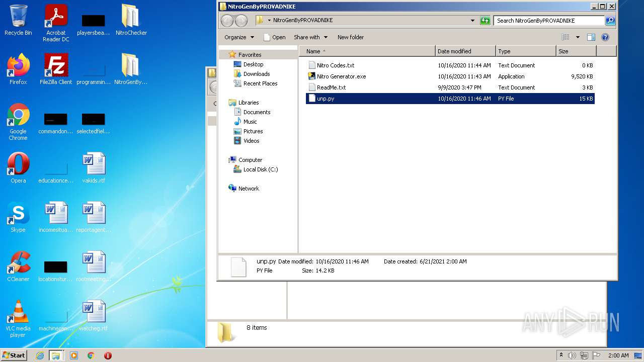Switch to Windows Explorer taskbar button
This screenshot has height=362, width=644.
56,355
